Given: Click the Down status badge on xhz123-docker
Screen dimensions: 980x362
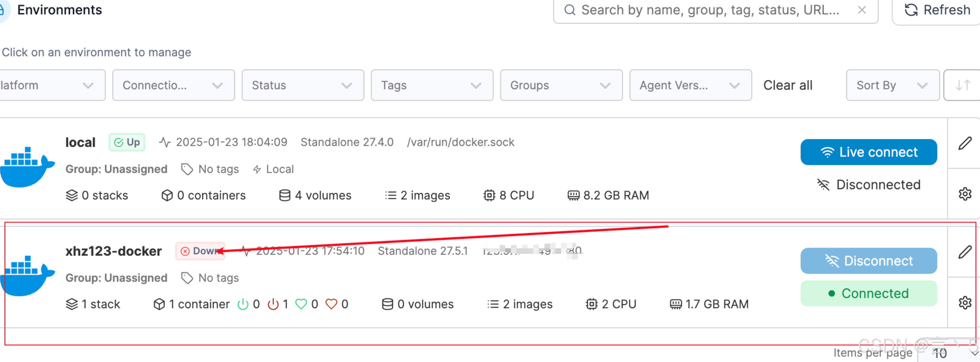Looking at the screenshot, I should click(x=200, y=251).
